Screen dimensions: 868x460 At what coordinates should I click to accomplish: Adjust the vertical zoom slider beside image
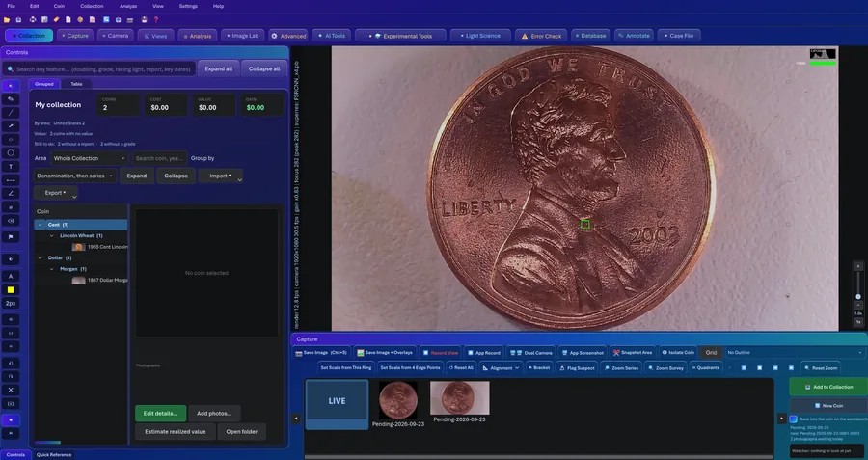coord(858,287)
